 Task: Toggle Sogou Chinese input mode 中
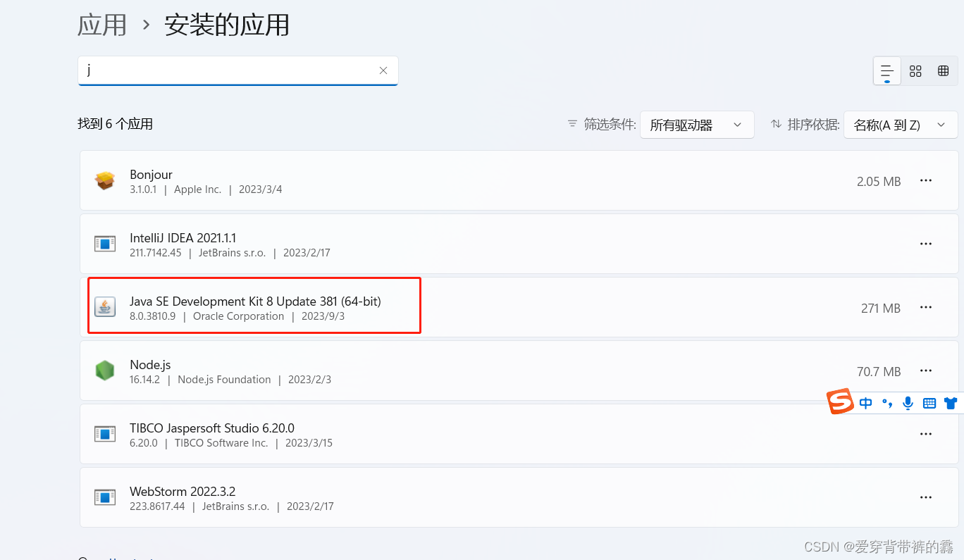click(x=866, y=403)
